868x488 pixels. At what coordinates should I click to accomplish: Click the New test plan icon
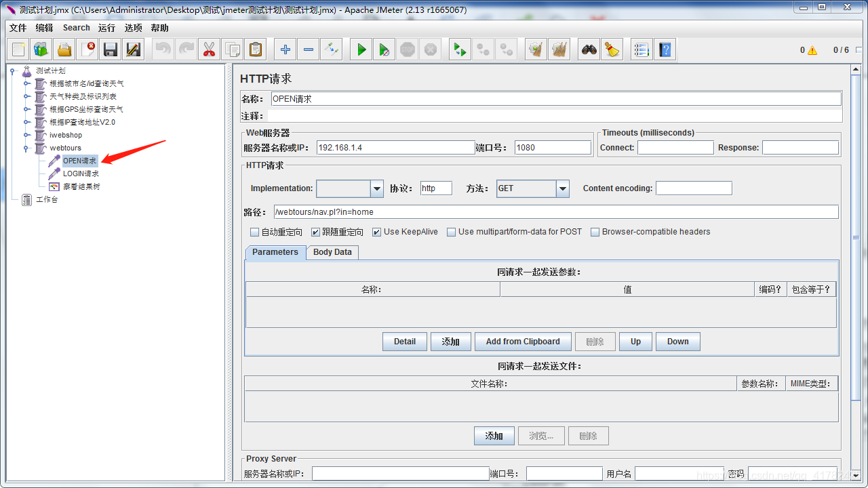pos(18,49)
